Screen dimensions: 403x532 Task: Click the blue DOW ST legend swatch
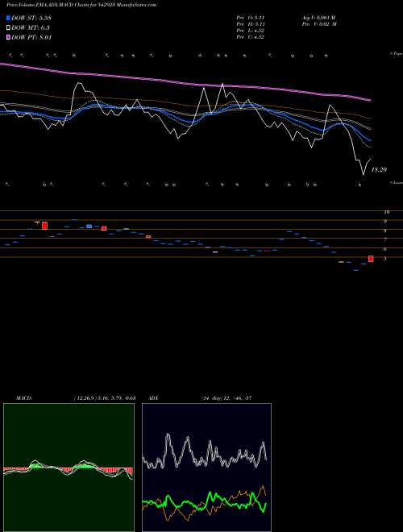pyautogui.click(x=9, y=18)
